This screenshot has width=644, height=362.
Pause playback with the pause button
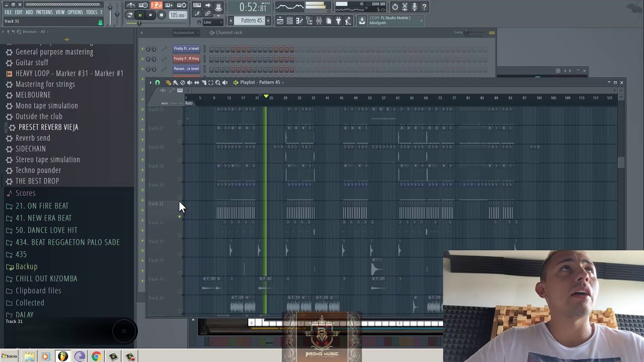click(x=140, y=15)
